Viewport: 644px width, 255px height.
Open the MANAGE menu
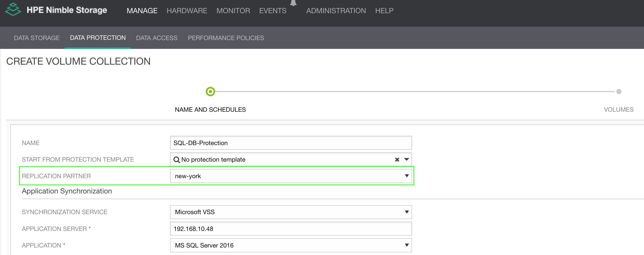(142, 11)
